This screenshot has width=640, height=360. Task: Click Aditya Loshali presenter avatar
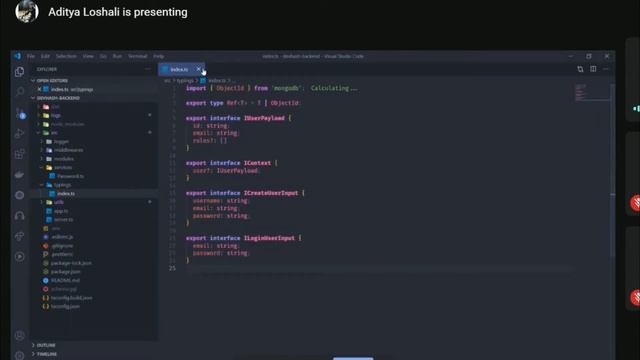[x=27, y=11]
